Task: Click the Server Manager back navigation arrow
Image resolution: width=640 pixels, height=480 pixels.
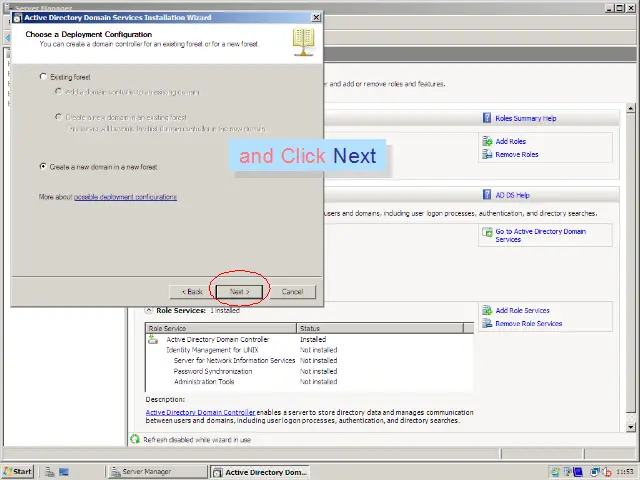Action: click(x=7, y=38)
